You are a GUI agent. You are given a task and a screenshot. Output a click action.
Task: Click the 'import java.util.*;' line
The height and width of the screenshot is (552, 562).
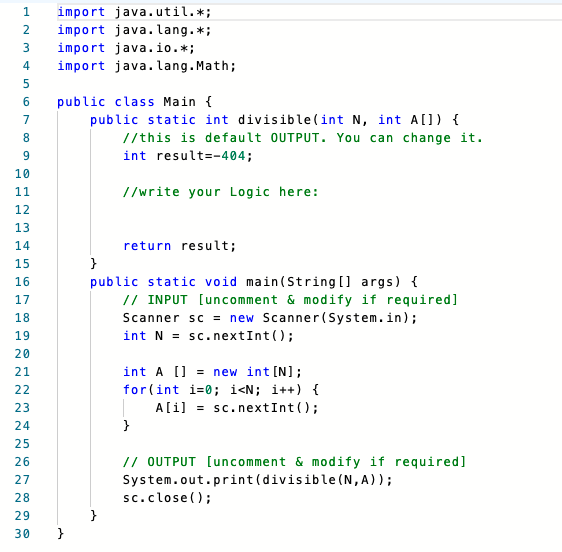click(134, 12)
